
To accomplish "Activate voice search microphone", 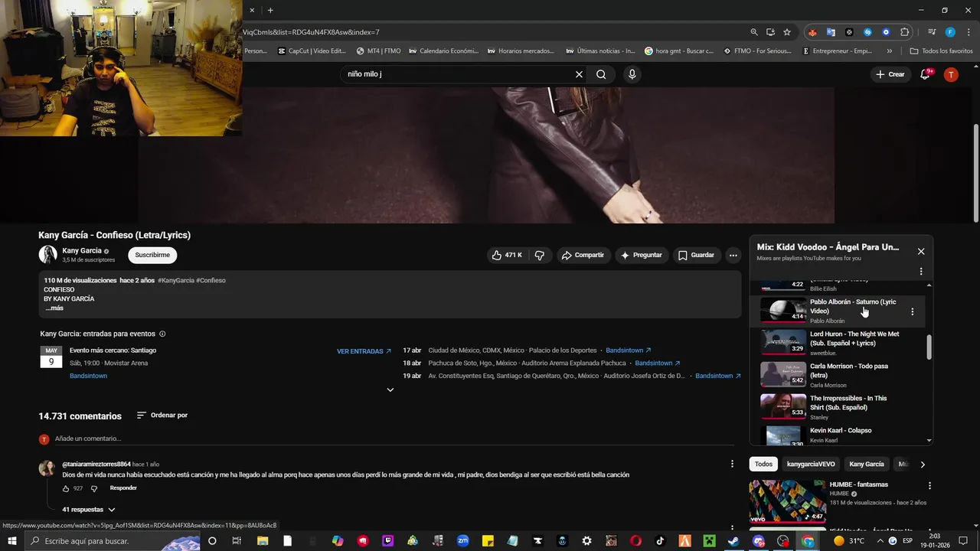I will tap(632, 74).
